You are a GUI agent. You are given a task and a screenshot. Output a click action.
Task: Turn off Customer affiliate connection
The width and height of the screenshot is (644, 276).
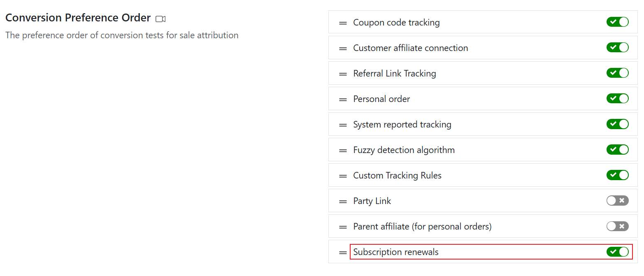click(617, 47)
